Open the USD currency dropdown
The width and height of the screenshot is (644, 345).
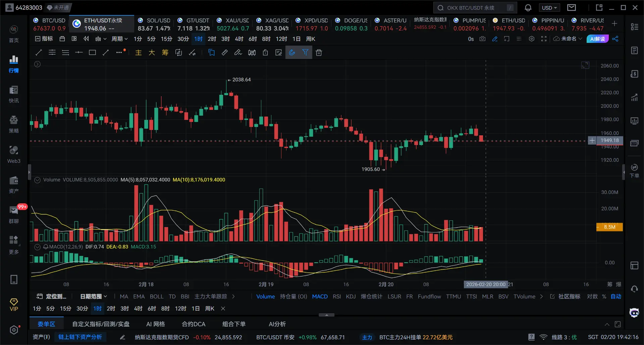click(x=549, y=8)
